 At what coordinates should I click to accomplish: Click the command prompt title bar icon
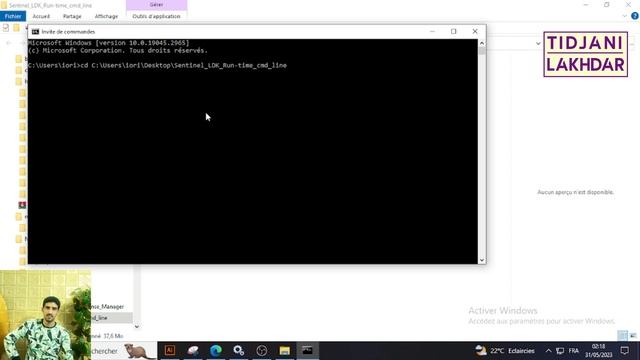pyautogui.click(x=36, y=31)
